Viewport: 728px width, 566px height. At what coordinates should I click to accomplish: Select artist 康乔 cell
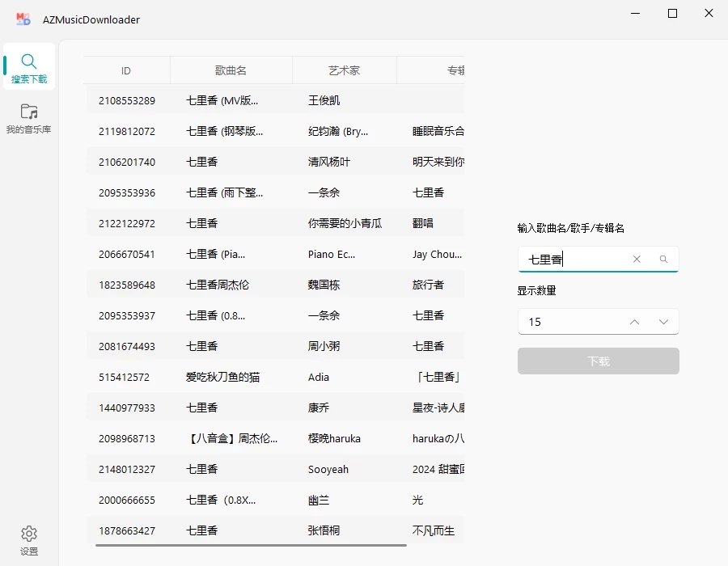tap(319, 408)
